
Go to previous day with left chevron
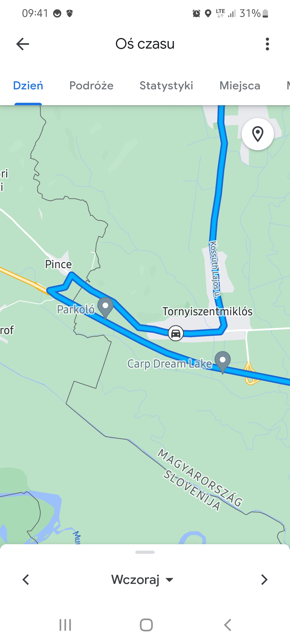26,580
